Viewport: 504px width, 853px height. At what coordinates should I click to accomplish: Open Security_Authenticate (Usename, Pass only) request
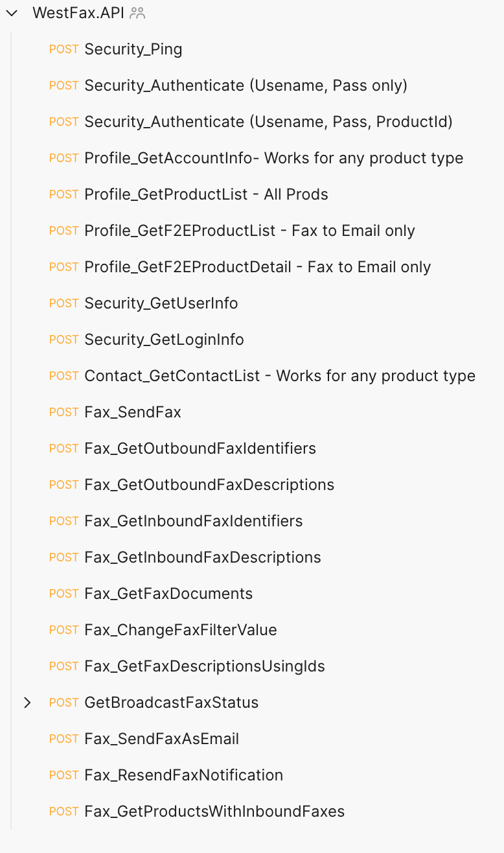tap(246, 86)
